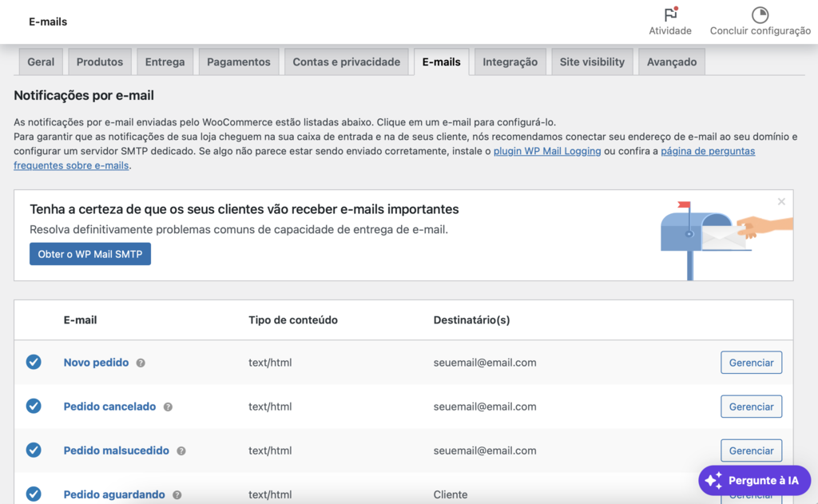The height and width of the screenshot is (504, 818).
Task: Disable the Novo pedido email notification
Action: click(x=34, y=362)
